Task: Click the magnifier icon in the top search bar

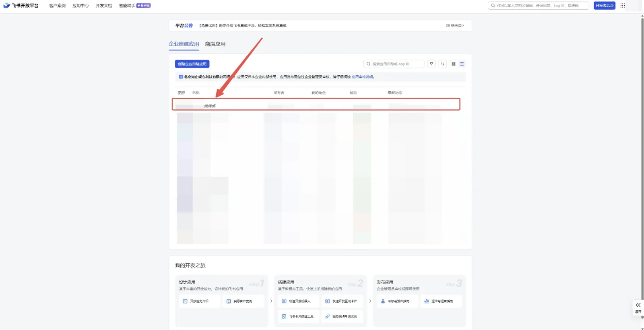Action: click(493, 6)
